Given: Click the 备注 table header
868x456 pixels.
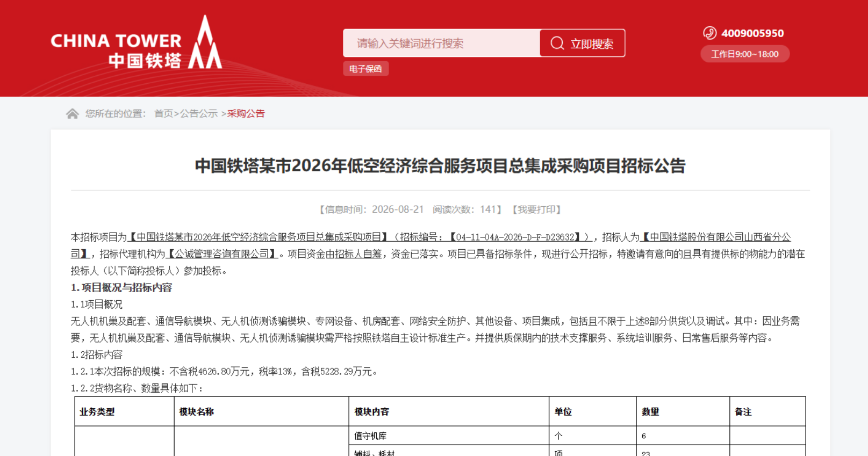Looking at the screenshot, I should click(743, 412).
